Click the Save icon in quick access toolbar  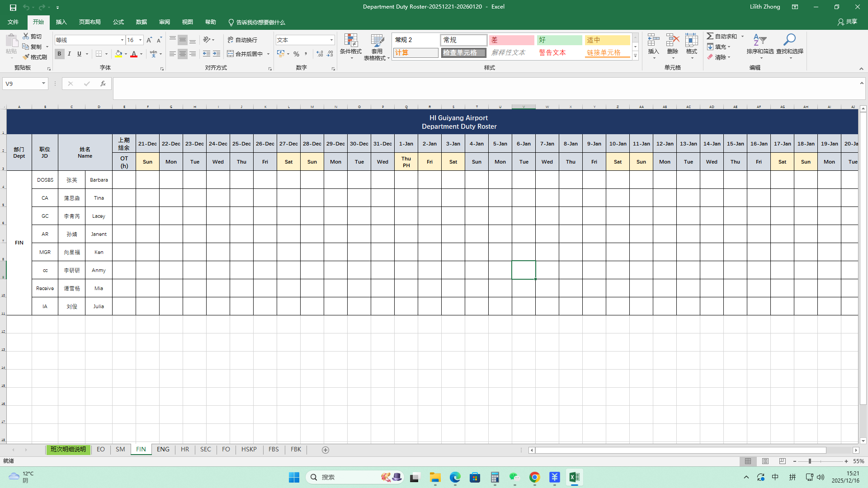[x=13, y=7]
